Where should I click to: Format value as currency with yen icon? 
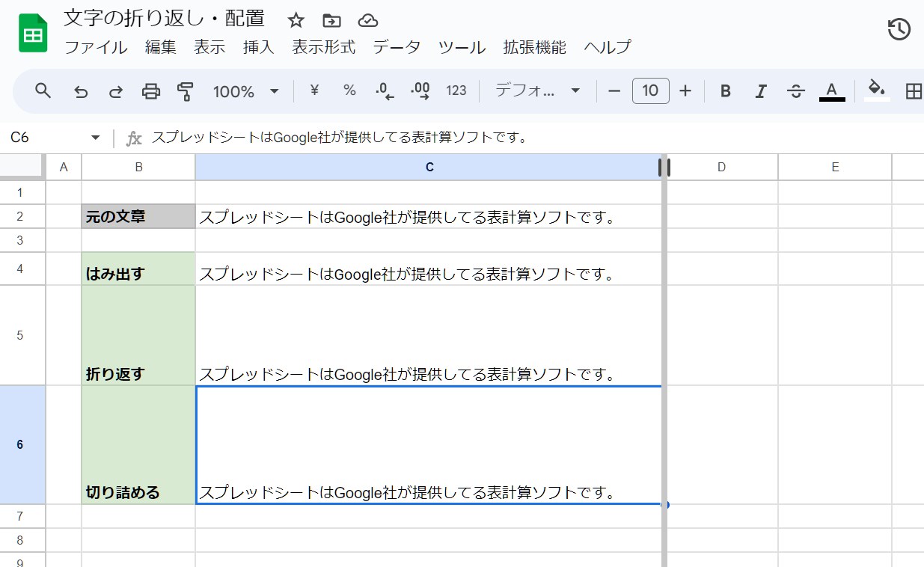tap(313, 91)
